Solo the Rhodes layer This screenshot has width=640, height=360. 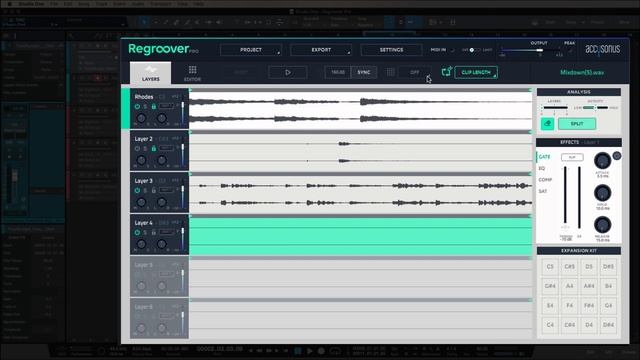coord(145,107)
